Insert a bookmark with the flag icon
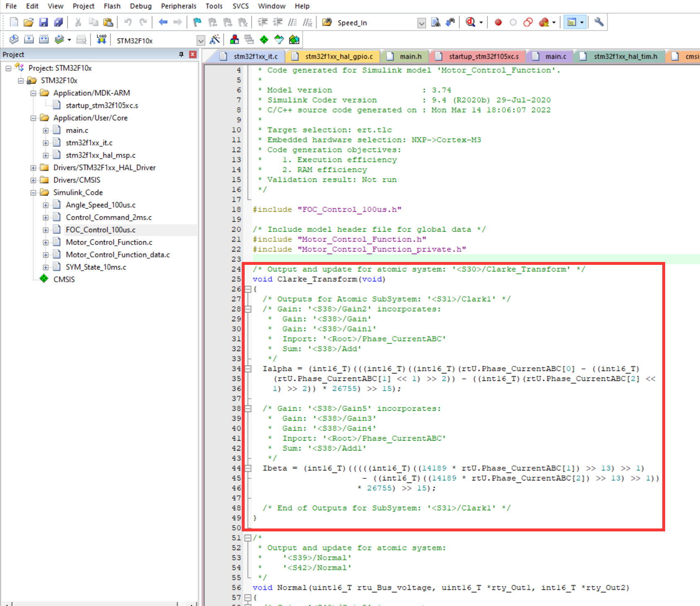The image size is (700, 606). (x=197, y=22)
